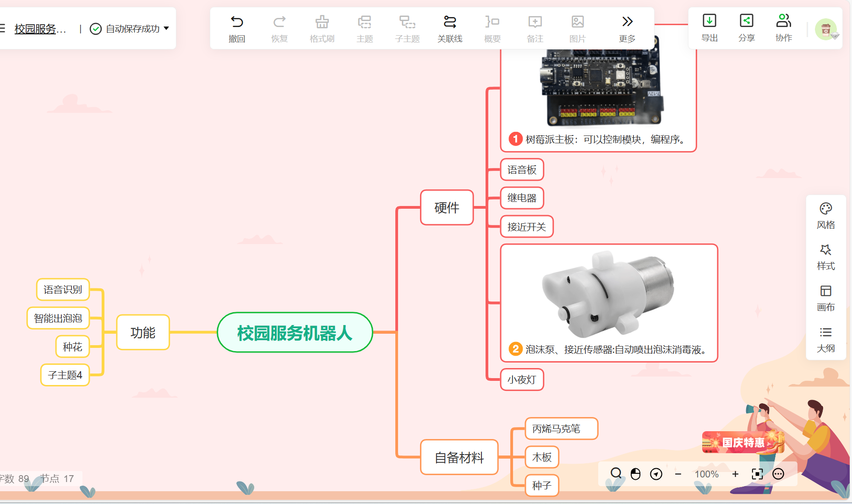Click the 字数 89 word count
The height and width of the screenshot is (504, 852).
tap(14, 478)
